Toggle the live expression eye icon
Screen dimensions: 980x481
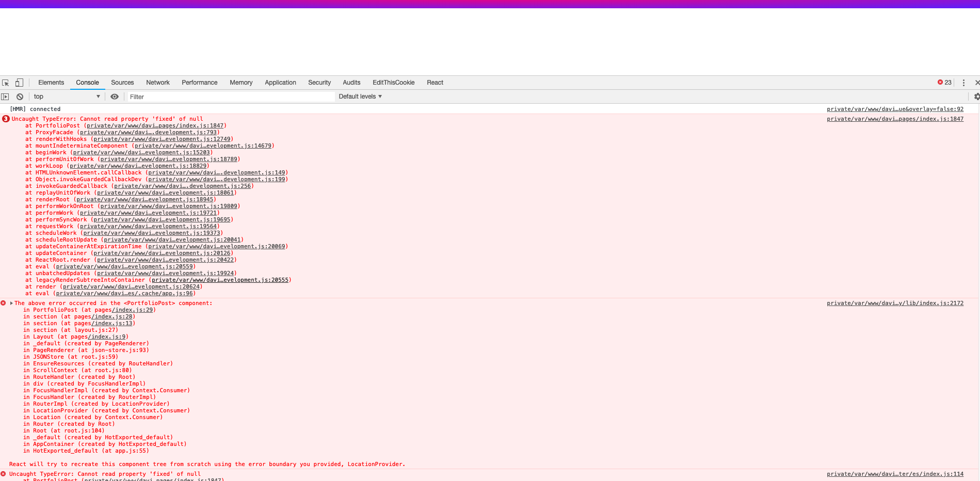point(115,97)
